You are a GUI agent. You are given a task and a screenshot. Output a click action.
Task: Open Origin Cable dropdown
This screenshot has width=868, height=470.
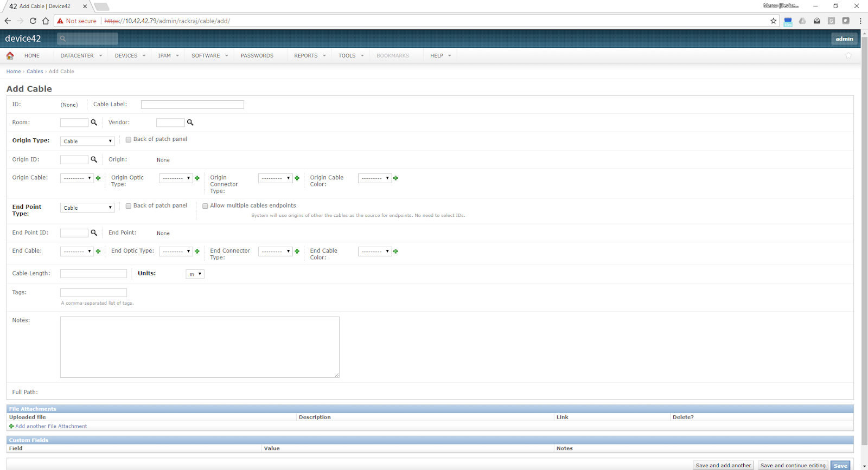click(x=77, y=178)
